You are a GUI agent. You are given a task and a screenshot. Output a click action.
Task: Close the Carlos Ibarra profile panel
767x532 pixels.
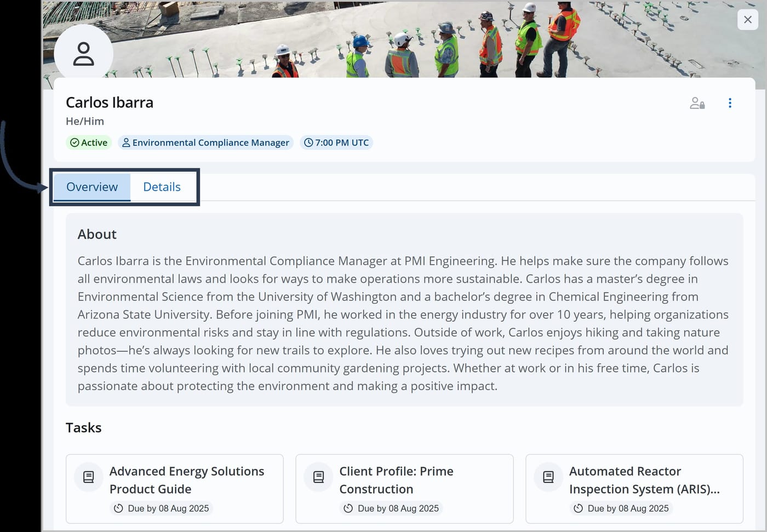(x=748, y=20)
